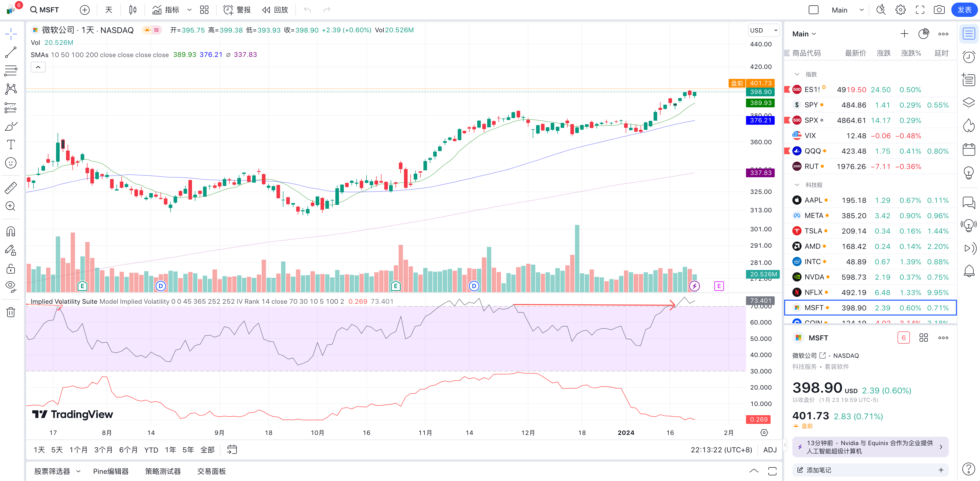Viewport: 980px width, 481px height.
Task: Toggle magnet mode for drawings
Action: pyautogui.click(x=11, y=231)
